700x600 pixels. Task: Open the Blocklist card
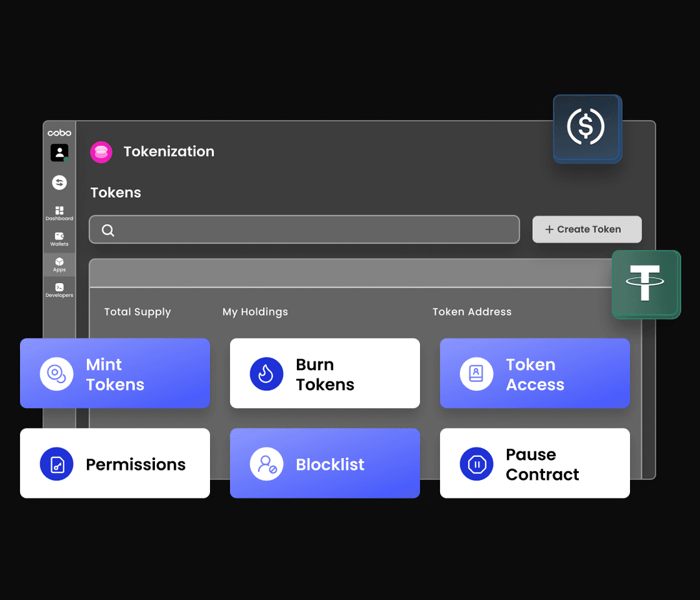coord(325,464)
